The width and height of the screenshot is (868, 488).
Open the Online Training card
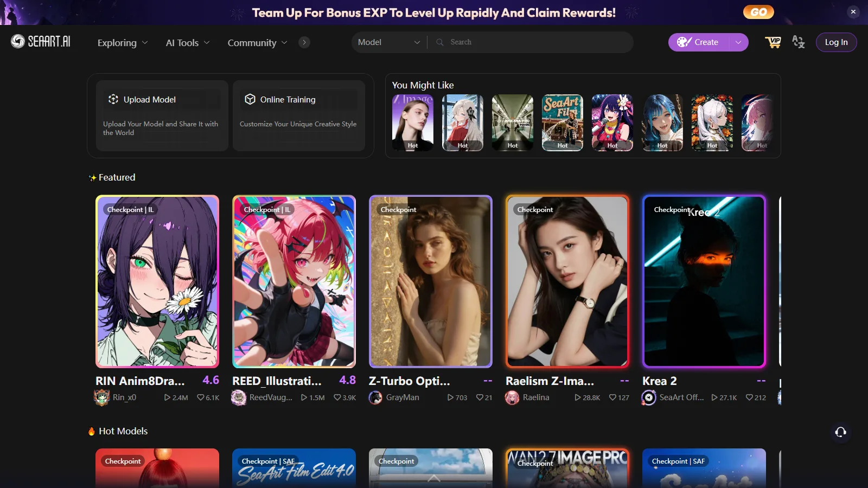[x=299, y=115]
